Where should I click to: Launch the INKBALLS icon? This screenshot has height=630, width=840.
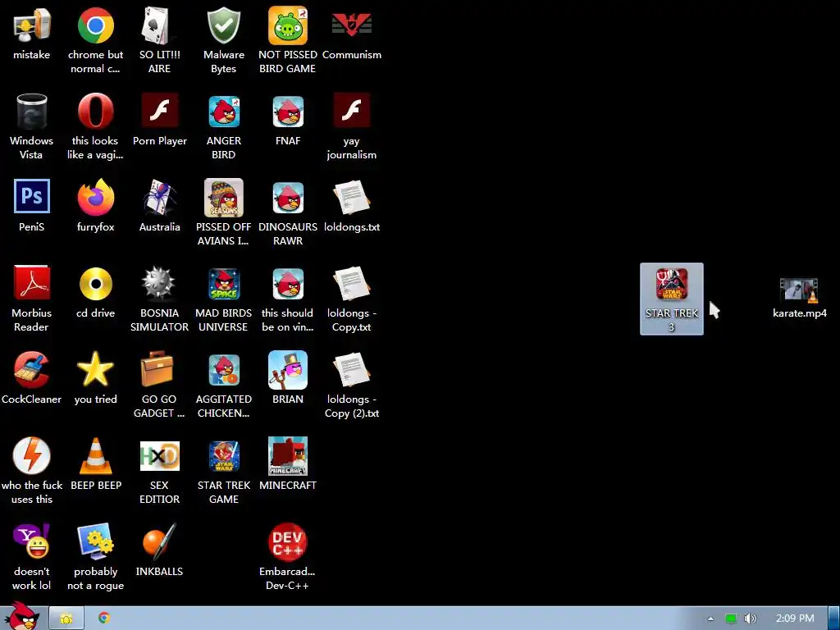click(159, 541)
